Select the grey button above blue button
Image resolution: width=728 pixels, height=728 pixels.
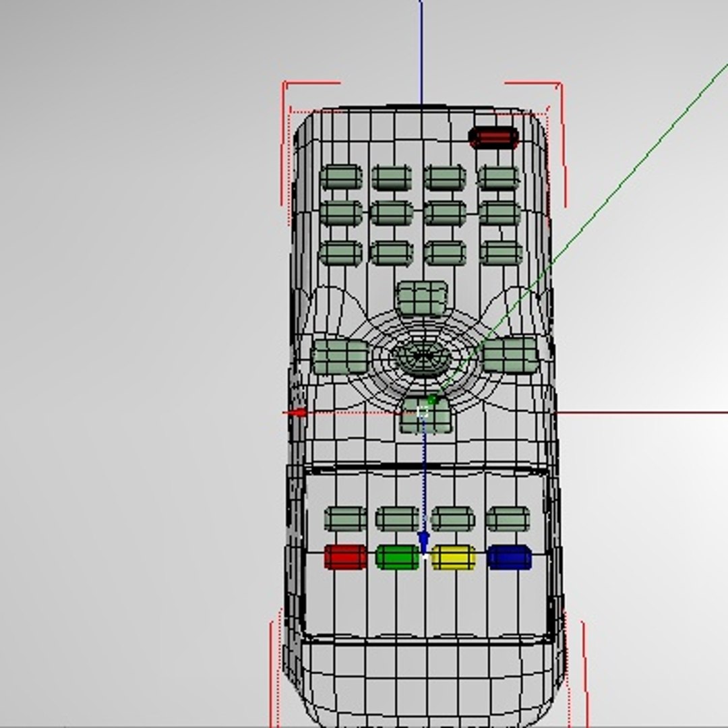click(508, 518)
